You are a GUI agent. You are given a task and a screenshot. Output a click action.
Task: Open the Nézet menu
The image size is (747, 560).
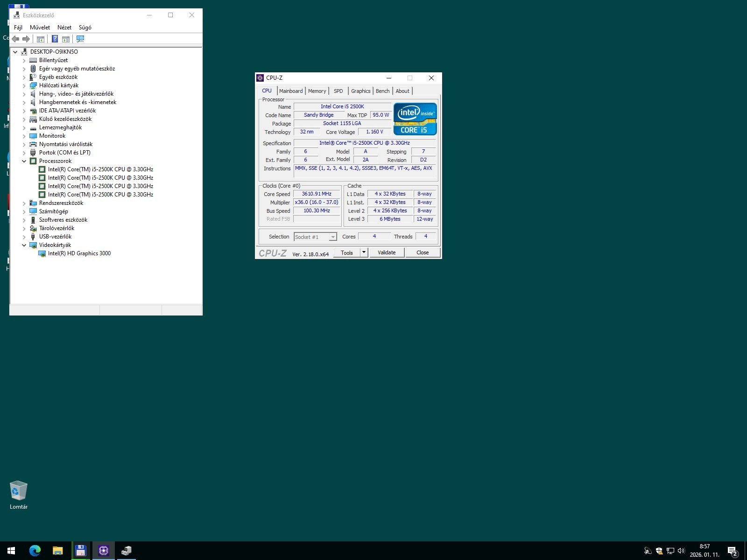(x=64, y=28)
